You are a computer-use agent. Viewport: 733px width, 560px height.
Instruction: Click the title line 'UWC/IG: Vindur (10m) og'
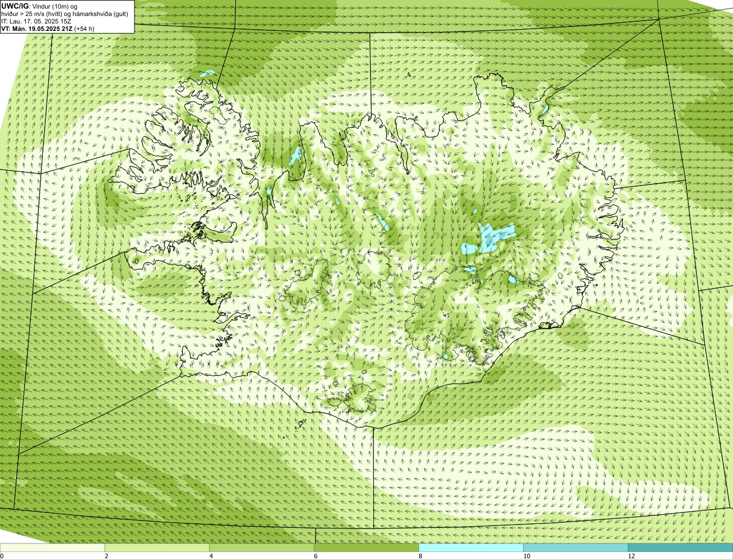point(39,6)
